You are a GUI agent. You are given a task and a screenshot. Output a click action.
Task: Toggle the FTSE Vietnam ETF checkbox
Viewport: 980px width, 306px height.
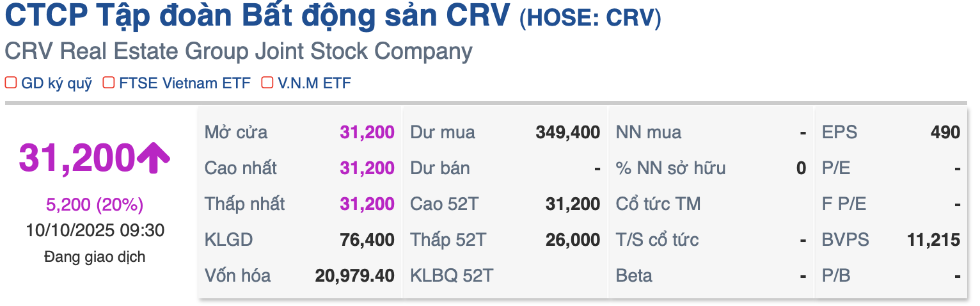pos(109,83)
